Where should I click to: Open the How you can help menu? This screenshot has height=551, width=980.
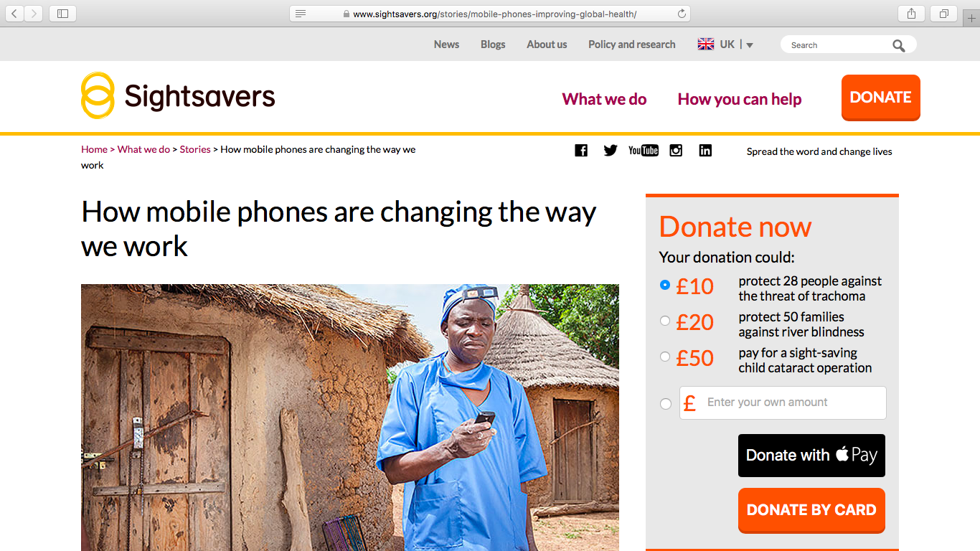(740, 99)
